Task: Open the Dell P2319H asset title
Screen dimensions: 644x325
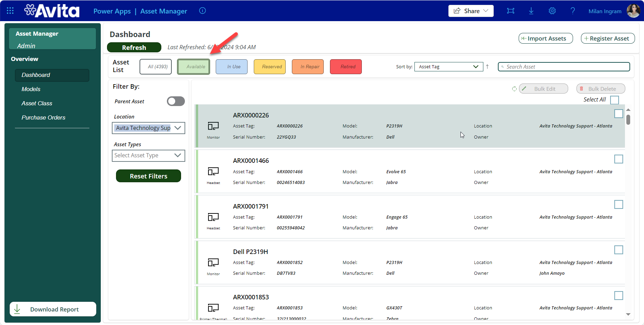Action: [x=250, y=252]
